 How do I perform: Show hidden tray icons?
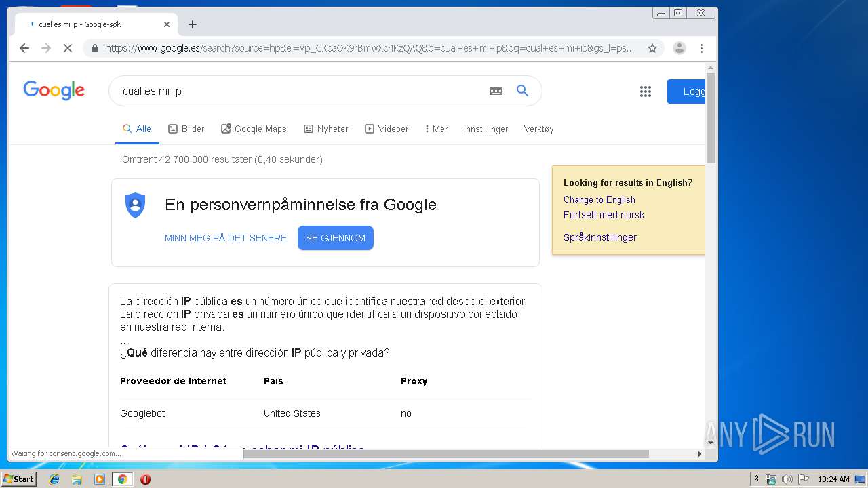tap(756, 479)
